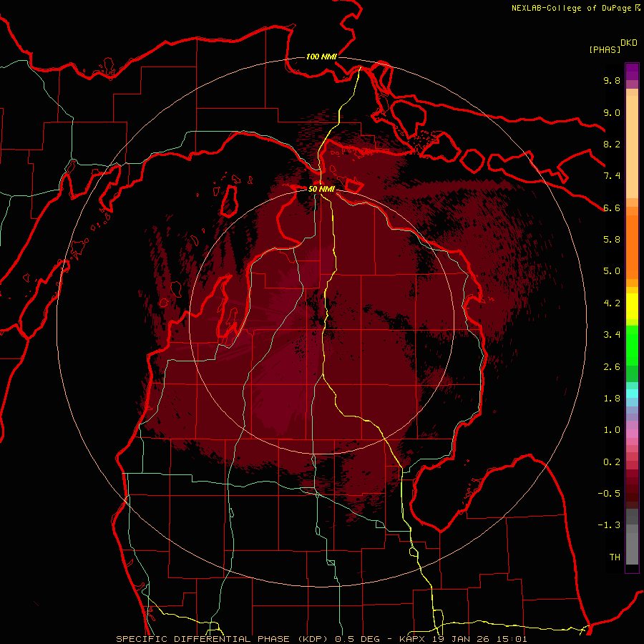Click the purple swatch atop the colorbar

632,72
